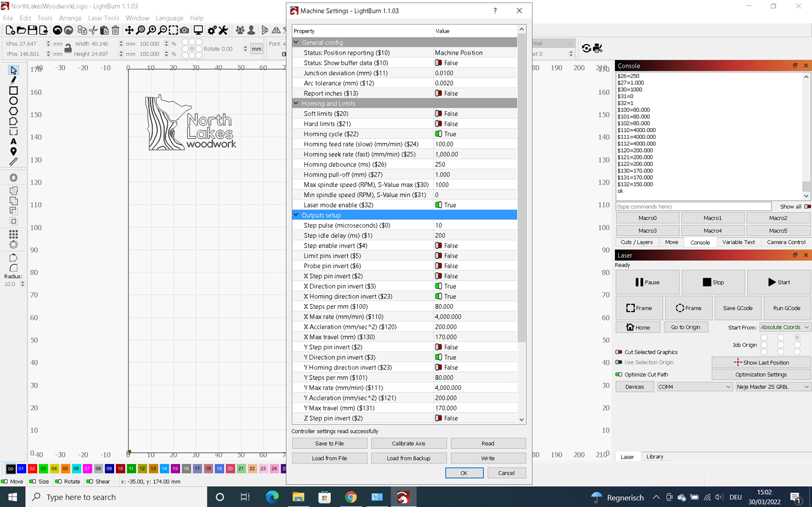Image resolution: width=812 pixels, height=507 pixels.
Task: Click the Read button to fetch settings
Action: tap(488, 443)
